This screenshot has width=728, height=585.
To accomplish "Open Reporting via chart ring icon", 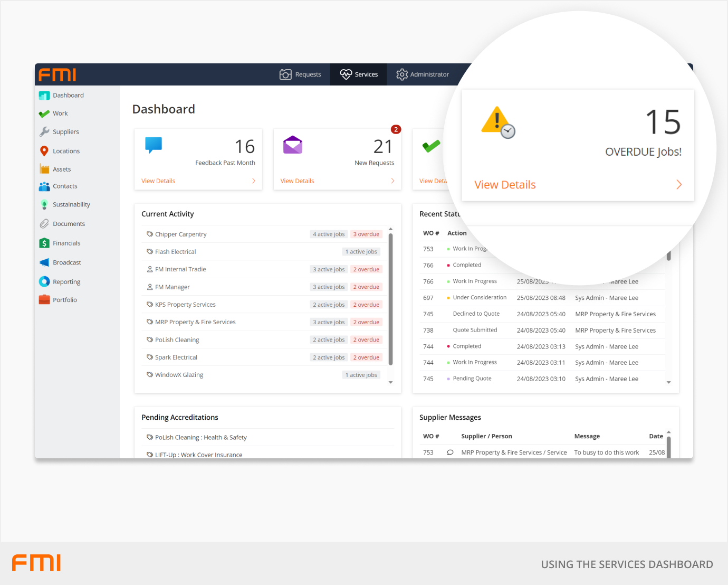I will pos(44,282).
